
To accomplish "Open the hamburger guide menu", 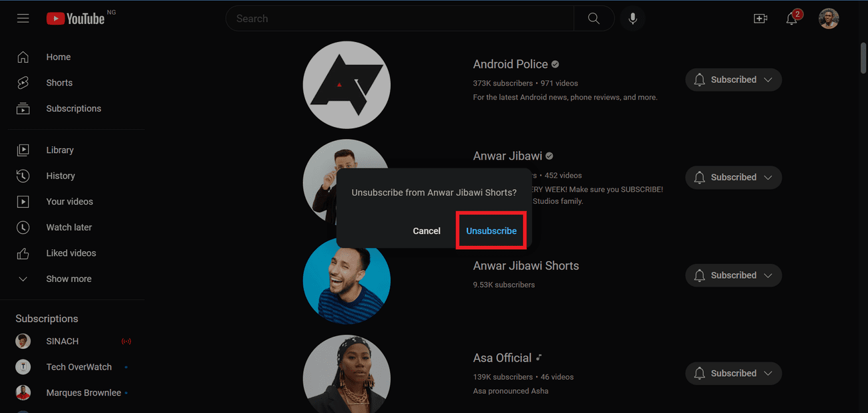I will pos(23,19).
